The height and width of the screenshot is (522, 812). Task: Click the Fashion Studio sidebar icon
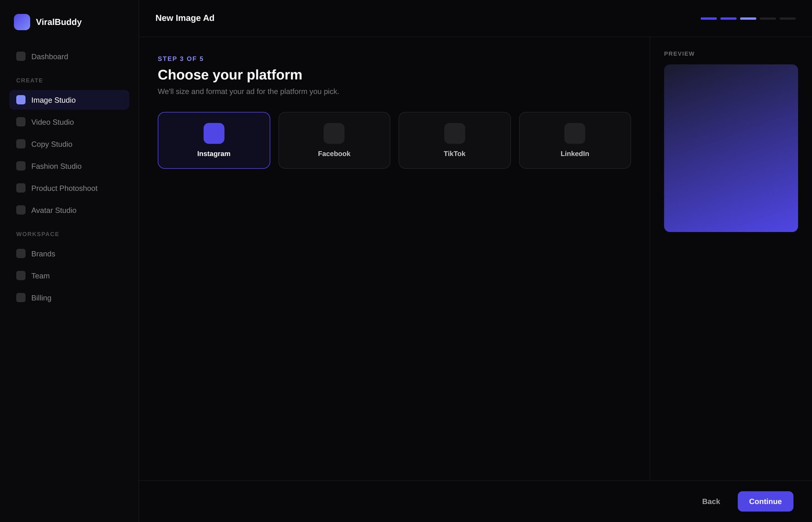click(21, 166)
